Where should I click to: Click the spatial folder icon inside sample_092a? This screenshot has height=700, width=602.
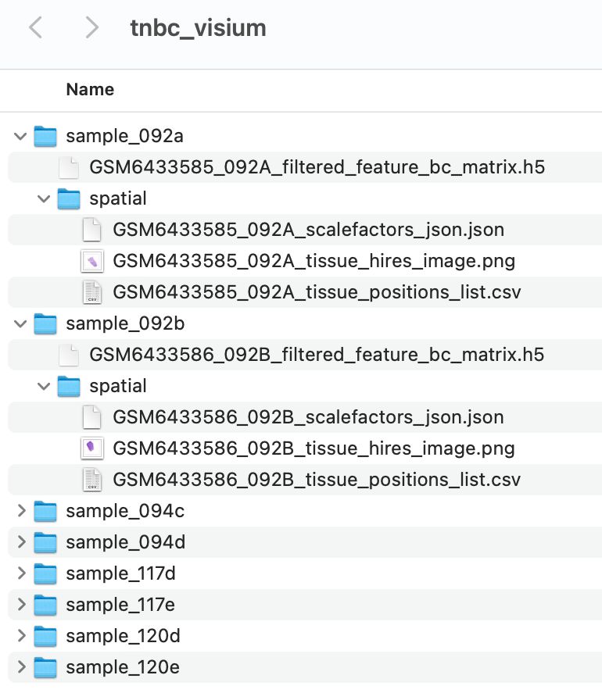tap(69, 198)
